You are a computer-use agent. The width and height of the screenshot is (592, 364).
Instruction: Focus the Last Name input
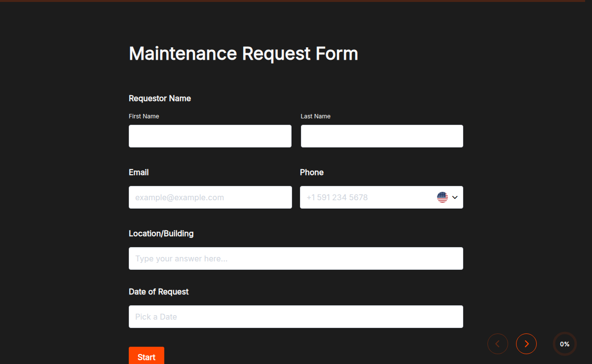click(381, 136)
